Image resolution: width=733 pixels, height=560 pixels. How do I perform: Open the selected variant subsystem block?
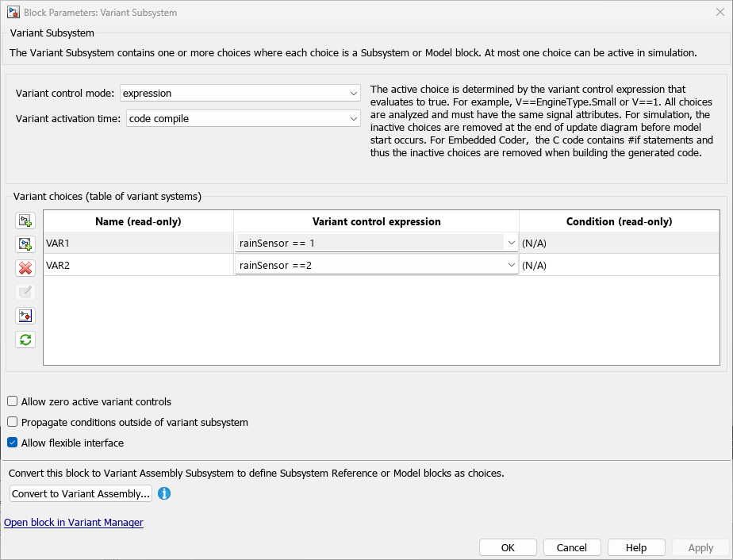point(24,316)
